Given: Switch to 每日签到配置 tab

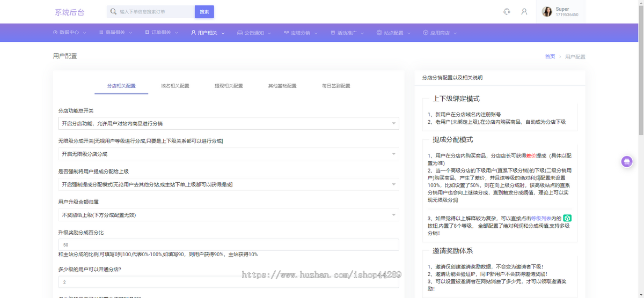Looking at the screenshot, I should [336, 86].
